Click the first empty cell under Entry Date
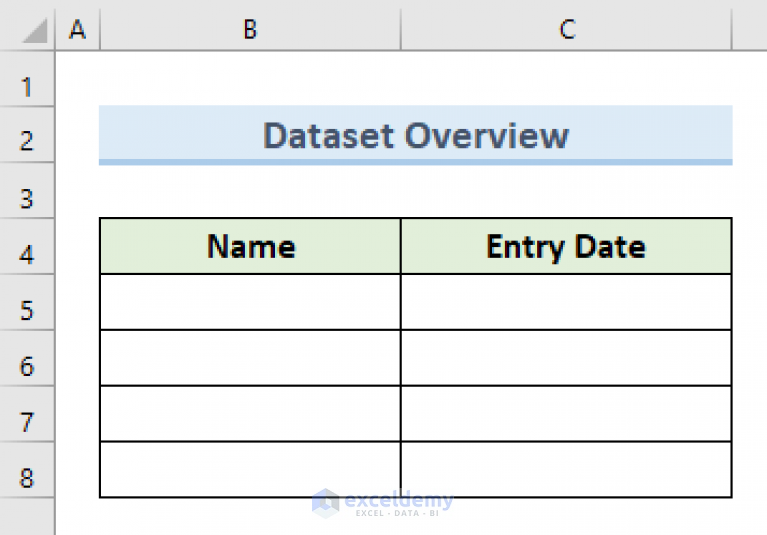The height and width of the screenshot is (535, 767). tap(566, 302)
